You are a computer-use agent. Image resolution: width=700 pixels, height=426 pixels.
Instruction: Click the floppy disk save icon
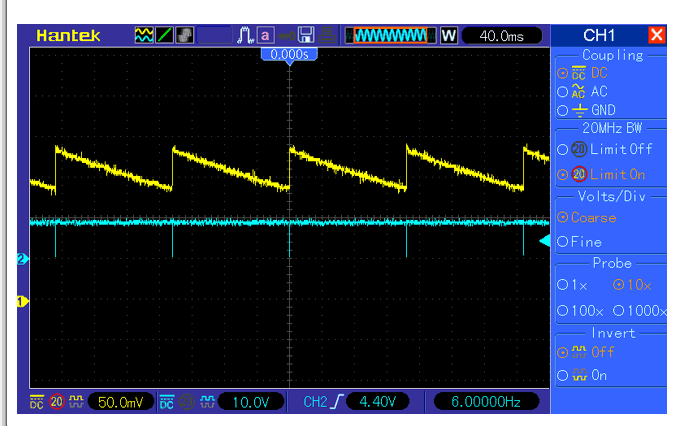tap(306, 35)
